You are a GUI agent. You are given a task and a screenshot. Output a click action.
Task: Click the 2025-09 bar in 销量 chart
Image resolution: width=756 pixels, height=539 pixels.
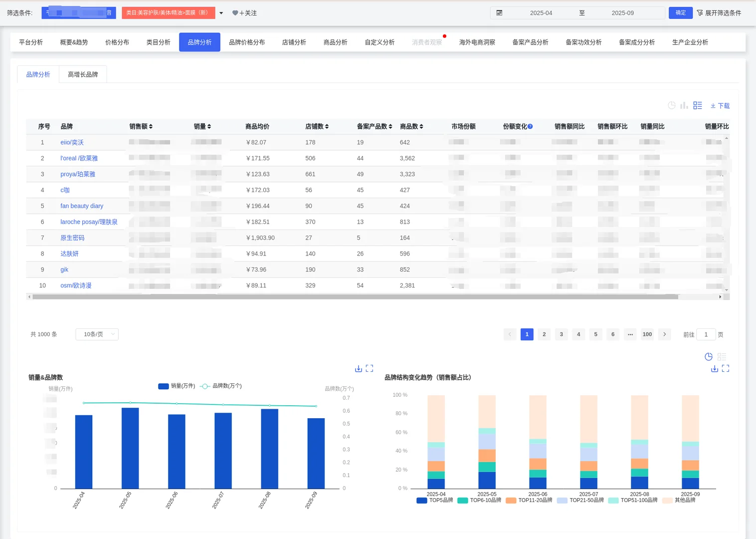[316, 453]
